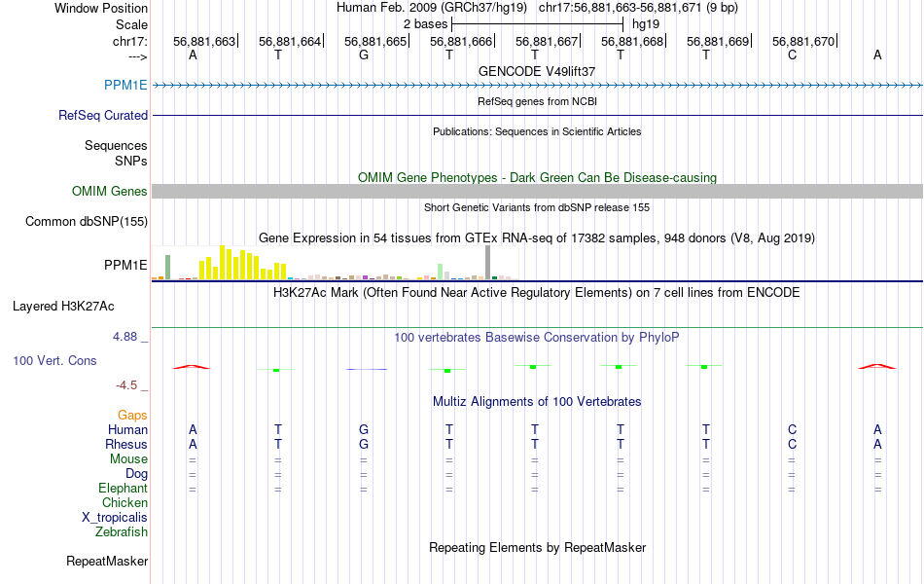Click base C in the reference sequence row
Viewport: 924px width, 584px height.
792,55
